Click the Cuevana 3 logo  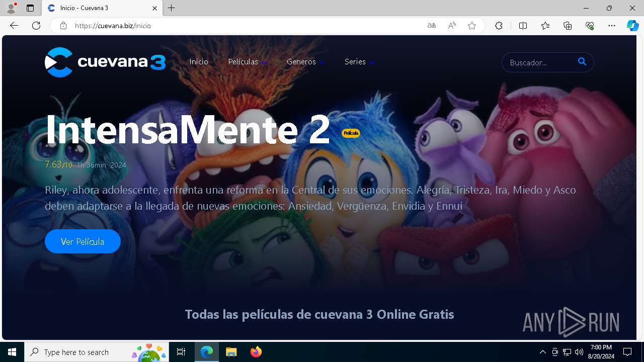click(x=105, y=62)
